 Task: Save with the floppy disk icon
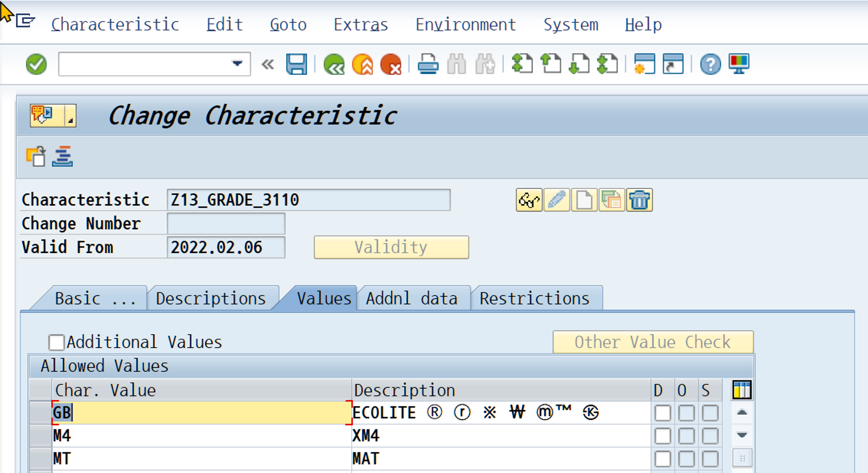(296, 64)
